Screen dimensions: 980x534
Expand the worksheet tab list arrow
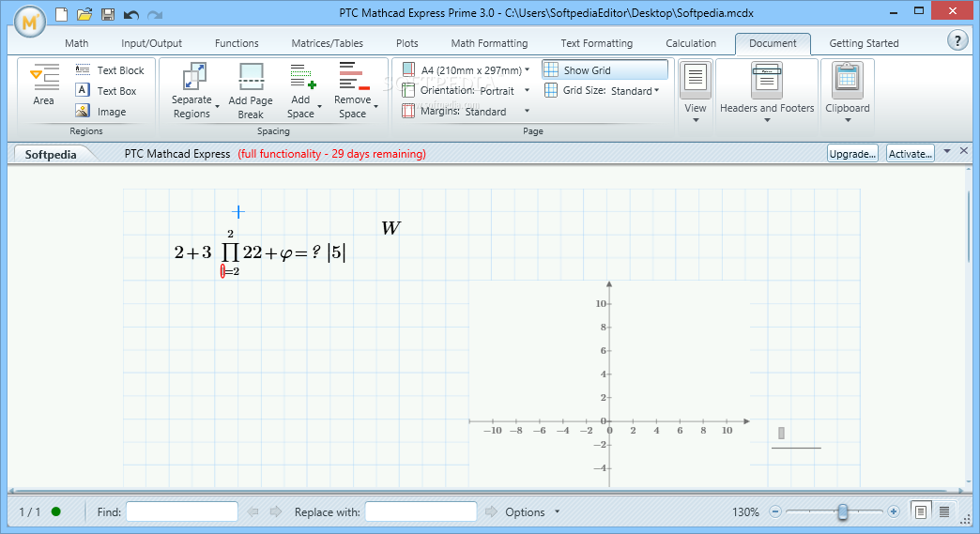point(947,150)
